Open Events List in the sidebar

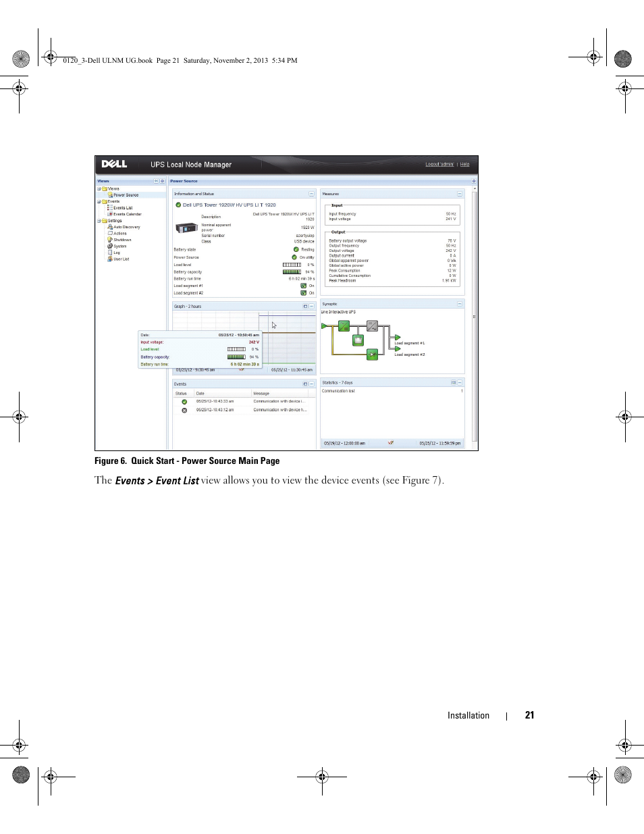click(x=123, y=208)
